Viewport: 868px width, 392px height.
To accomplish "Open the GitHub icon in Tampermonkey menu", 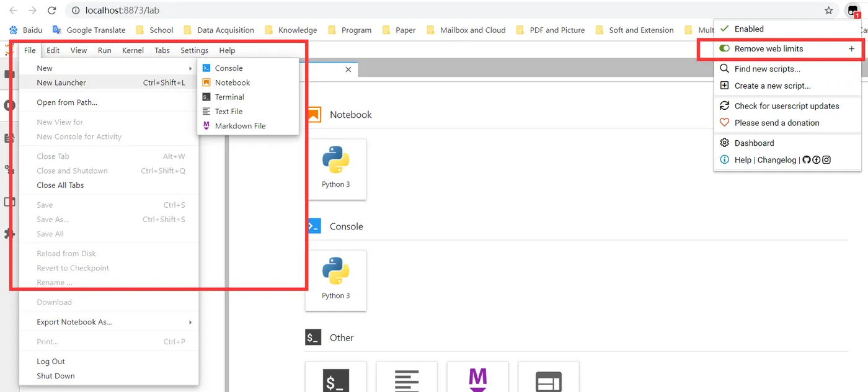I will point(807,159).
